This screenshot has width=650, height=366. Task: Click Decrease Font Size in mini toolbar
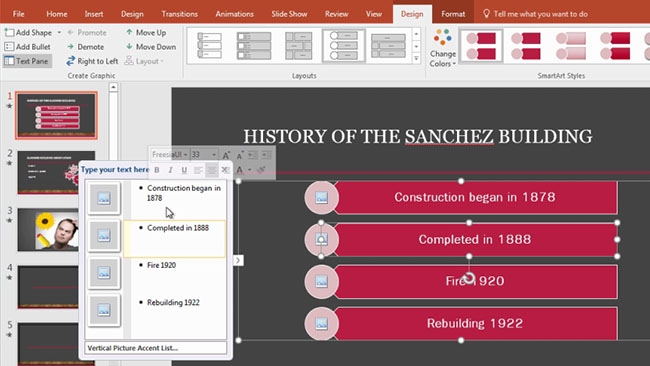[x=240, y=155]
